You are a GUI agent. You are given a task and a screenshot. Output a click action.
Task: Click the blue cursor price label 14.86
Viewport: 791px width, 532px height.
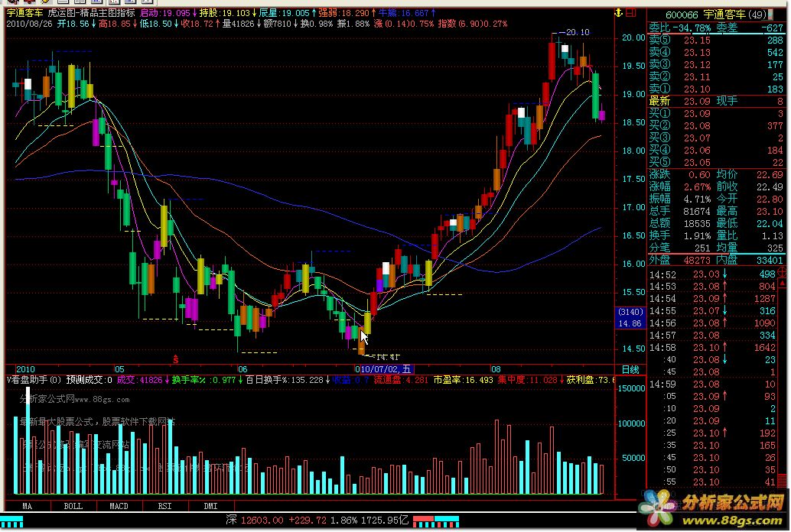(x=630, y=324)
